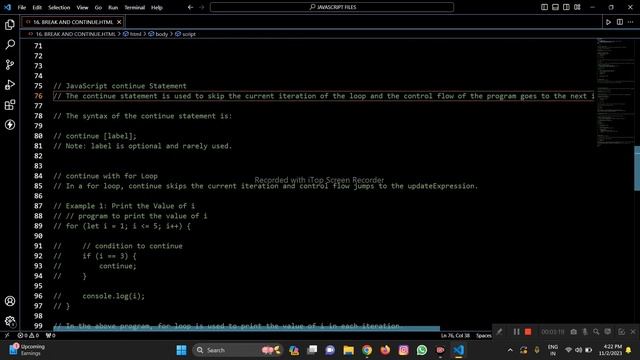Screen dimensions: 640x360
Task: Toggle the primary side bar layout
Action: pos(544,7)
